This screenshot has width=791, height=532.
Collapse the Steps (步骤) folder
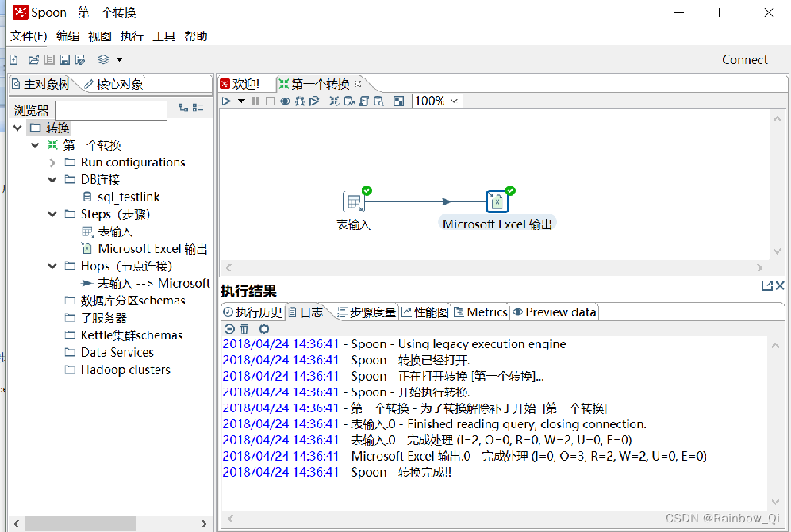[x=52, y=214]
